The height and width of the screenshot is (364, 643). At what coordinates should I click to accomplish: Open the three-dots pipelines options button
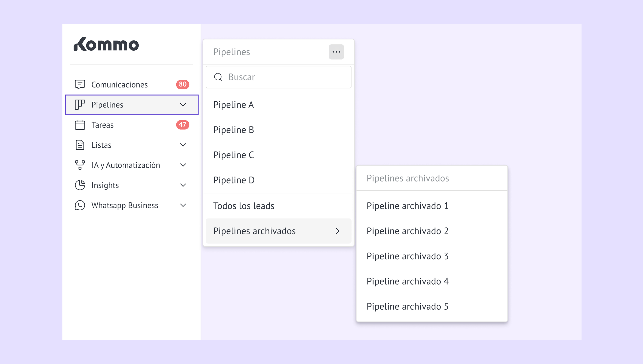(336, 52)
